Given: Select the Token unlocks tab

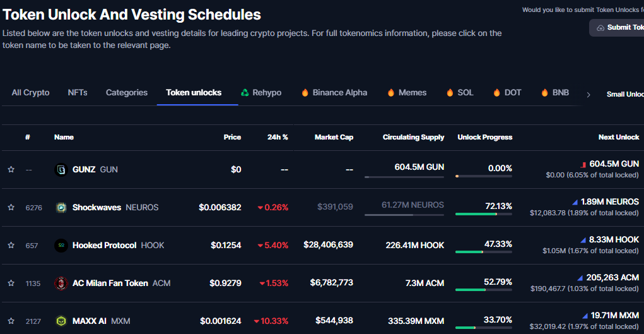Looking at the screenshot, I should [x=194, y=93].
